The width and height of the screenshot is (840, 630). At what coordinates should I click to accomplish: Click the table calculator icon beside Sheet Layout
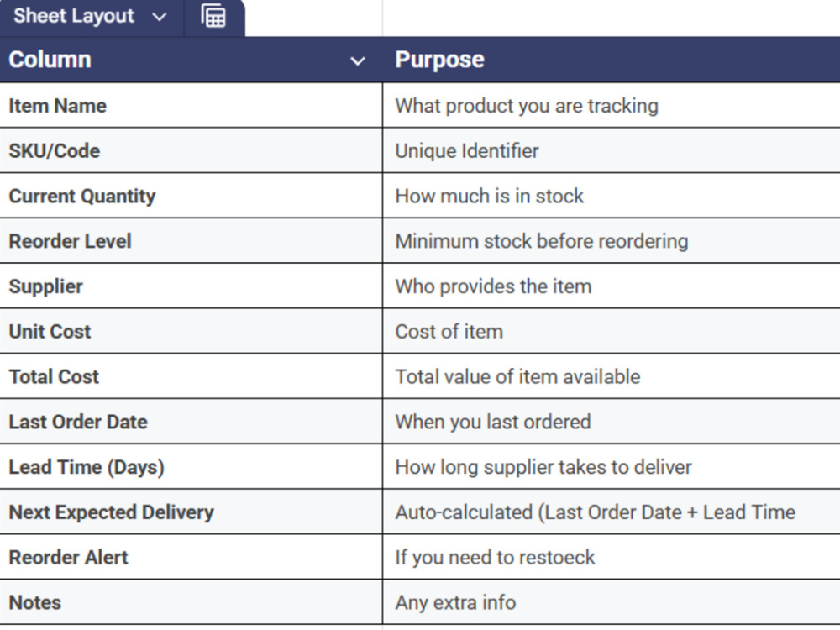[x=213, y=15]
